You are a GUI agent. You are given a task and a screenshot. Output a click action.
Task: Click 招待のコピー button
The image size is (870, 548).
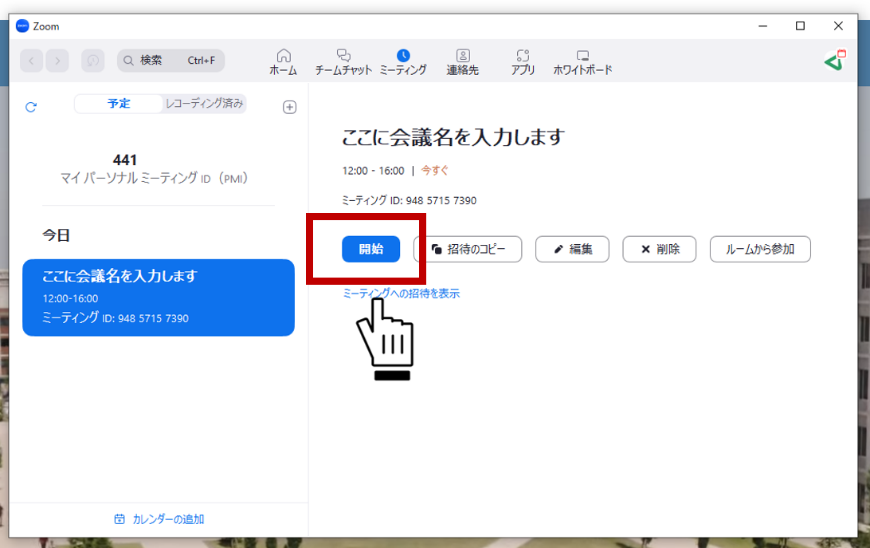468,249
